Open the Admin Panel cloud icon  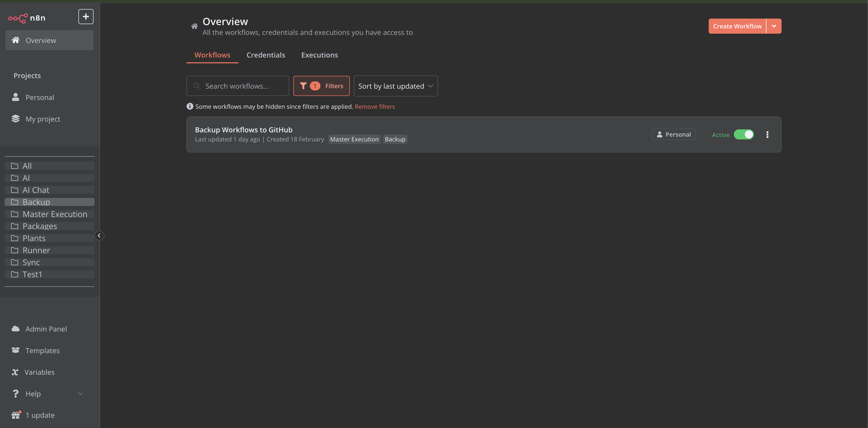click(15, 329)
